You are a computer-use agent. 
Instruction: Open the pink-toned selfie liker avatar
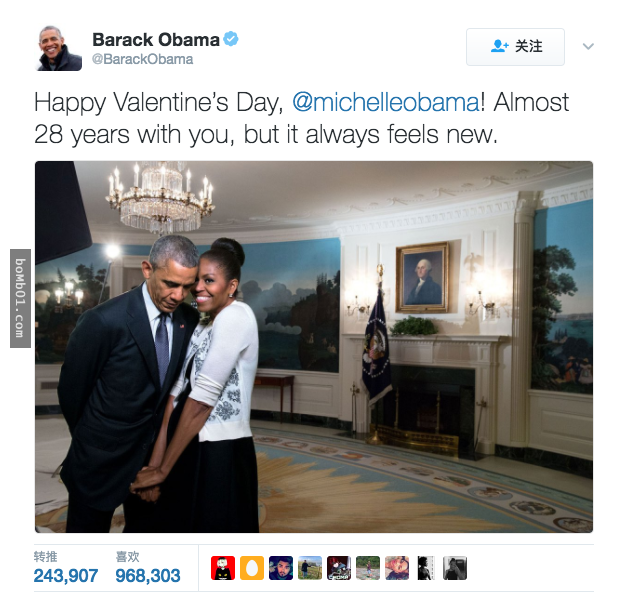[x=397, y=568]
